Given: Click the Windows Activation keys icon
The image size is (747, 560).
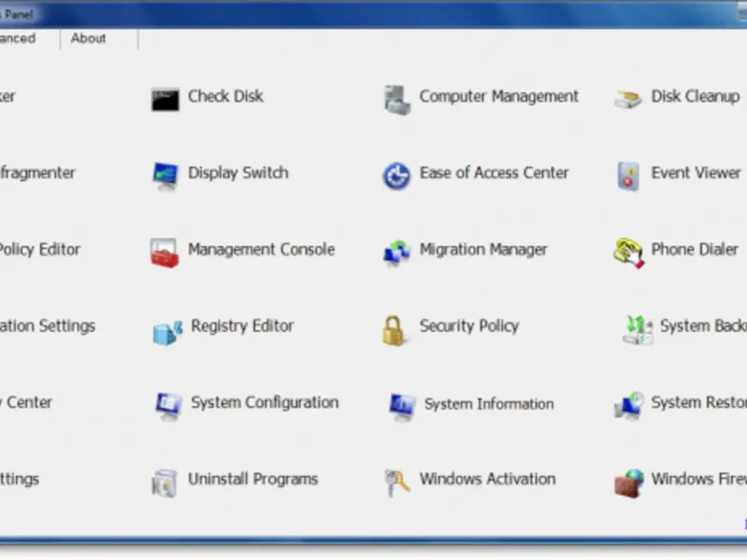Looking at the screenshot, I should (397, 483).
